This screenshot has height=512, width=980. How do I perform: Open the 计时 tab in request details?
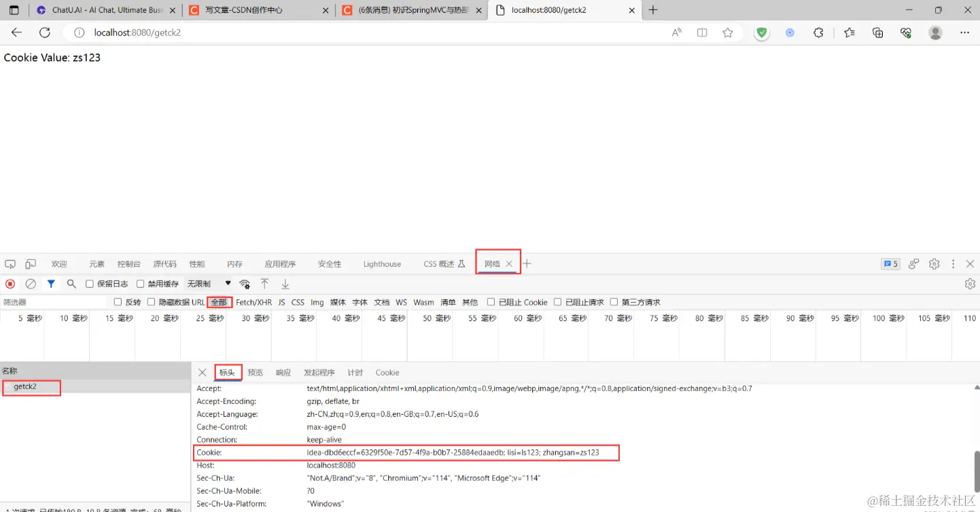[x=355, y=373]
